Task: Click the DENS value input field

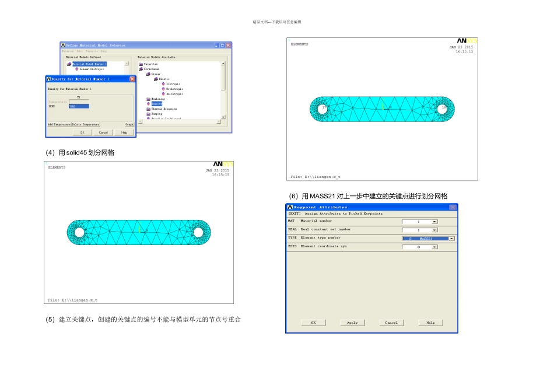Action: click(x=79, y=107)
